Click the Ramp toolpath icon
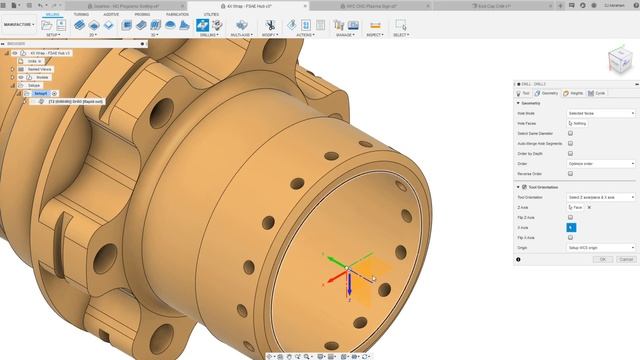This screenshot has width=640, height=360. point(184,25)
